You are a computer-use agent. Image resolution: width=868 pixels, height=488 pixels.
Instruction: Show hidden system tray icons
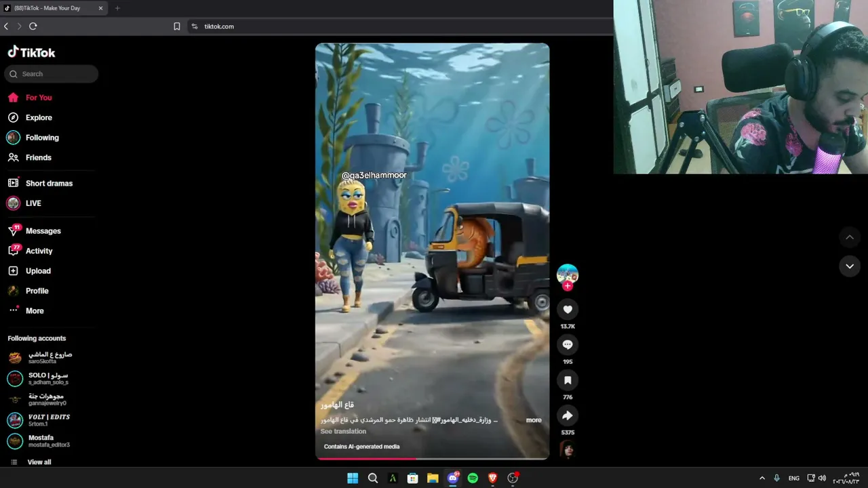pyautogui.click(x=762, y=478)
